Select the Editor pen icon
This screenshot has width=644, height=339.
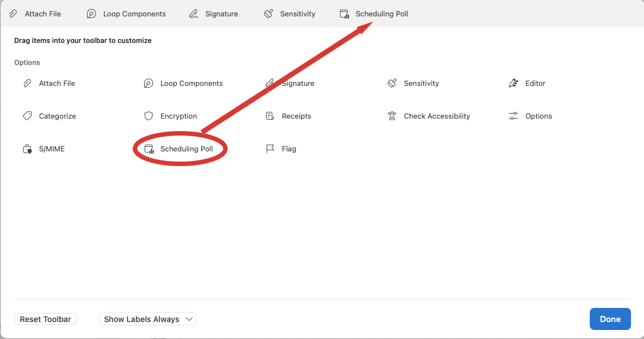pos(514,84)
